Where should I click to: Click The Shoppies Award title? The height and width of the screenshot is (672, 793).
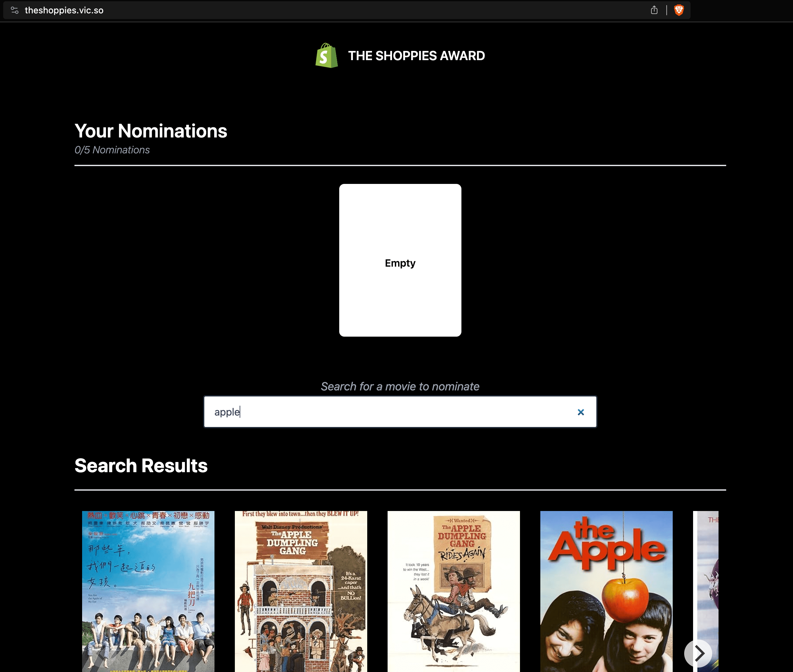[417, 56]
